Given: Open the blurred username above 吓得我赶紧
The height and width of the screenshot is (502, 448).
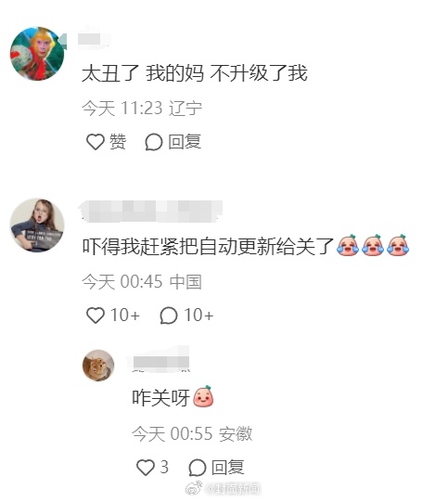Looking at the screenshot, I should pyautogui.click(x=150, y=211).
